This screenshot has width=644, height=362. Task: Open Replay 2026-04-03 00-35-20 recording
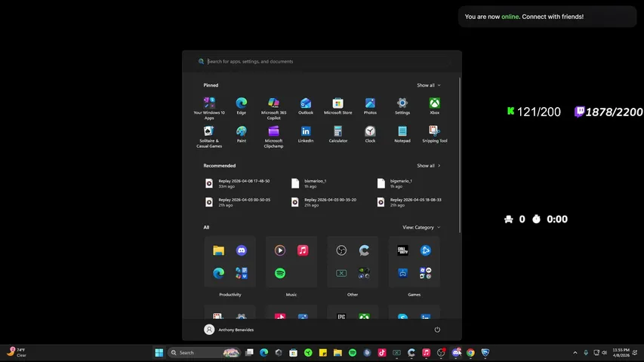tap(325, 202)
